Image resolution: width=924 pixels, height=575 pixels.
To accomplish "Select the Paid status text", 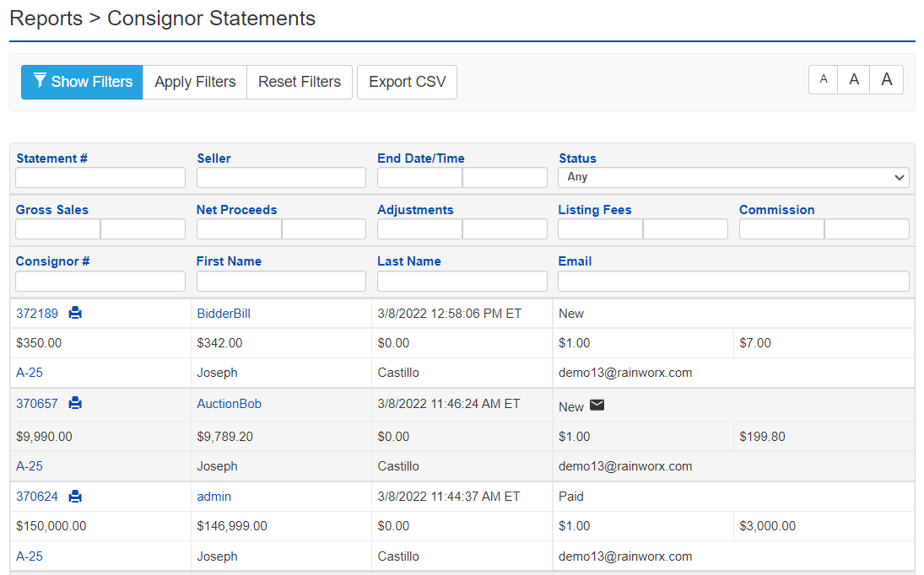I will [571, 497].
